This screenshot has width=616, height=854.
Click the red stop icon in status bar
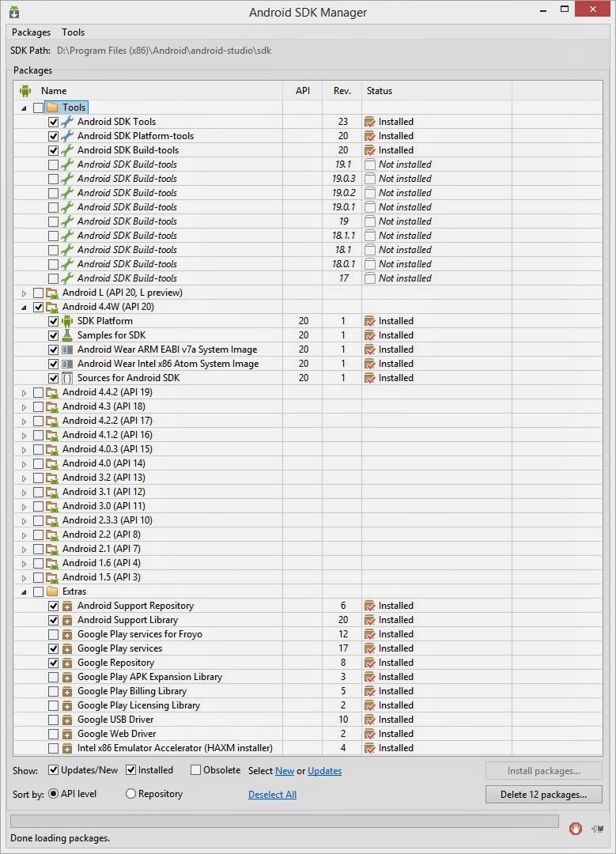[575, 829]
